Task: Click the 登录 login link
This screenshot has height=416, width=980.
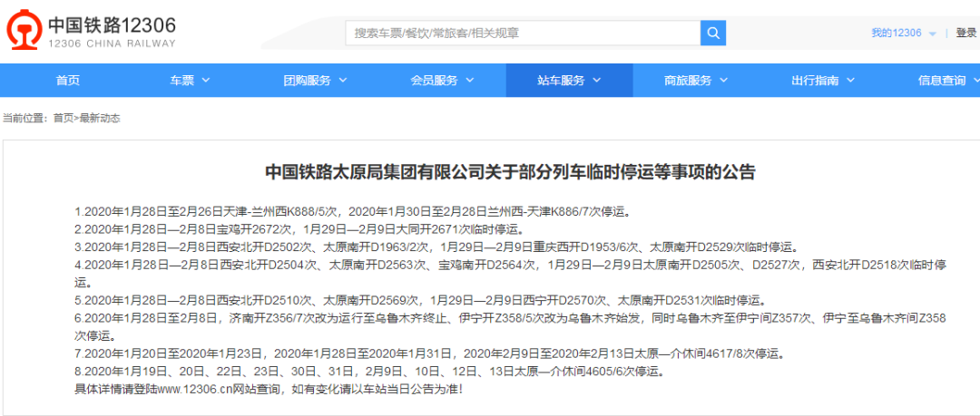Action: click(965, 33)
